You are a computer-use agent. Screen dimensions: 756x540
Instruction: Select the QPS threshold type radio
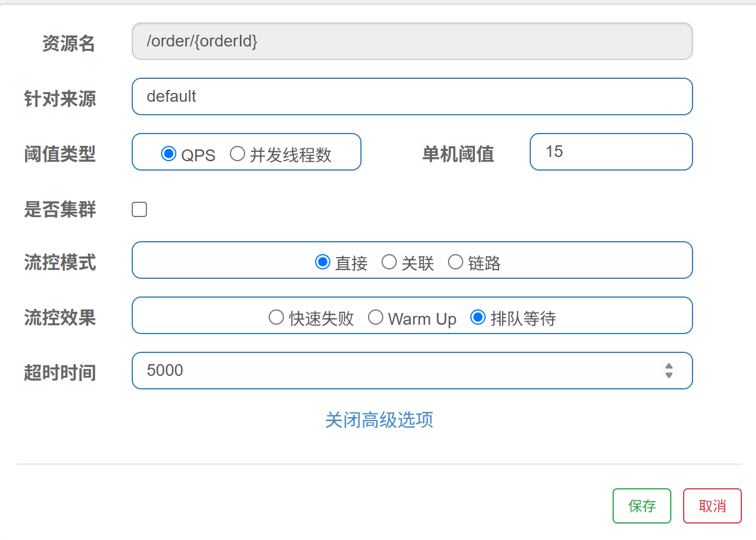(169, 154)
